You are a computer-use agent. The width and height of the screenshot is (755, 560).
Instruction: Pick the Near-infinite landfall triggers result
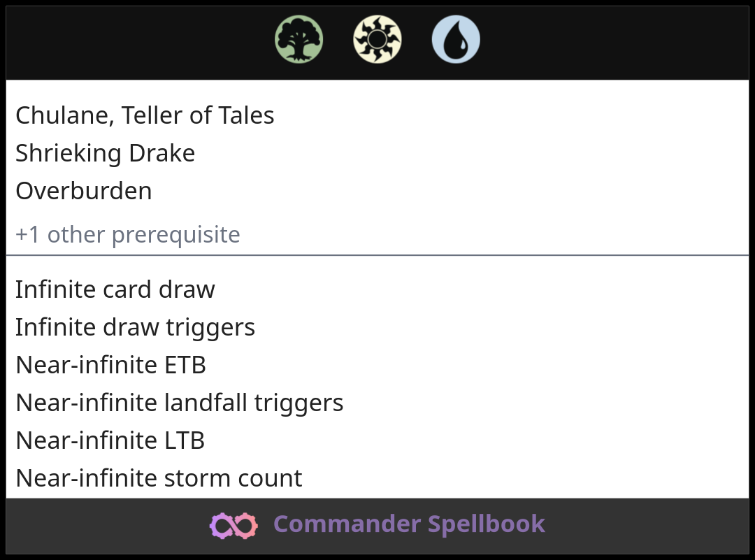tap(179, 403)
